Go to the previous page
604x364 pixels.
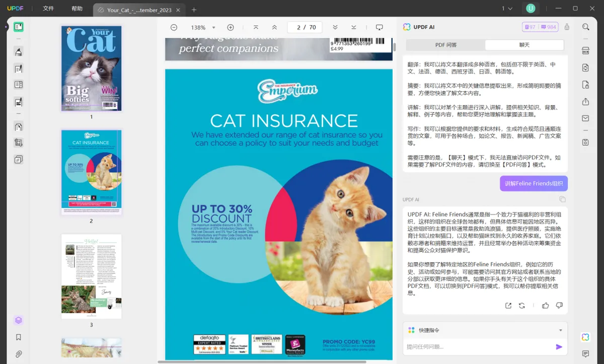[274, 27]
